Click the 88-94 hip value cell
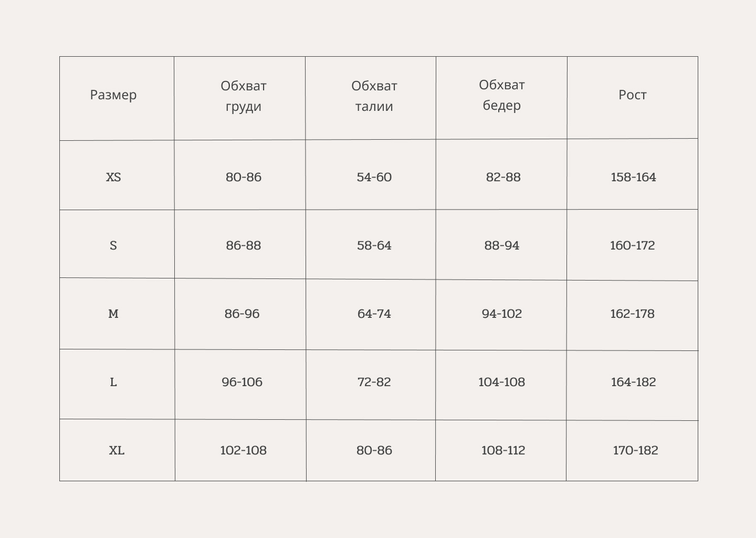Screen dimensions: 756x538 tap(502, 245)
